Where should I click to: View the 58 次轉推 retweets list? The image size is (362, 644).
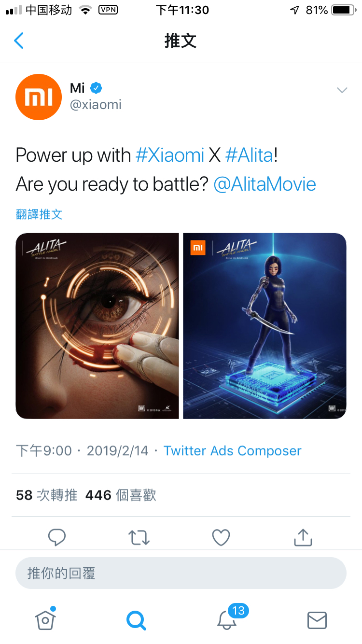(x=47, y=495)
